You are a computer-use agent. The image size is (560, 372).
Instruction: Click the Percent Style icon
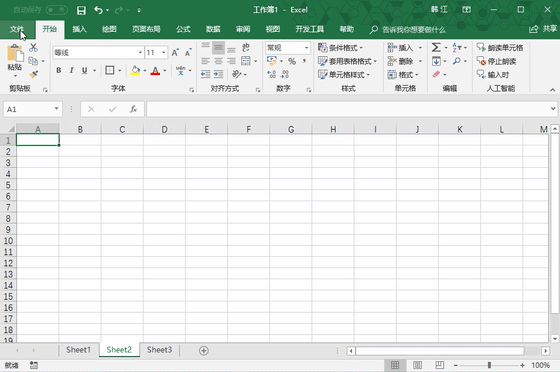point(292,61)
